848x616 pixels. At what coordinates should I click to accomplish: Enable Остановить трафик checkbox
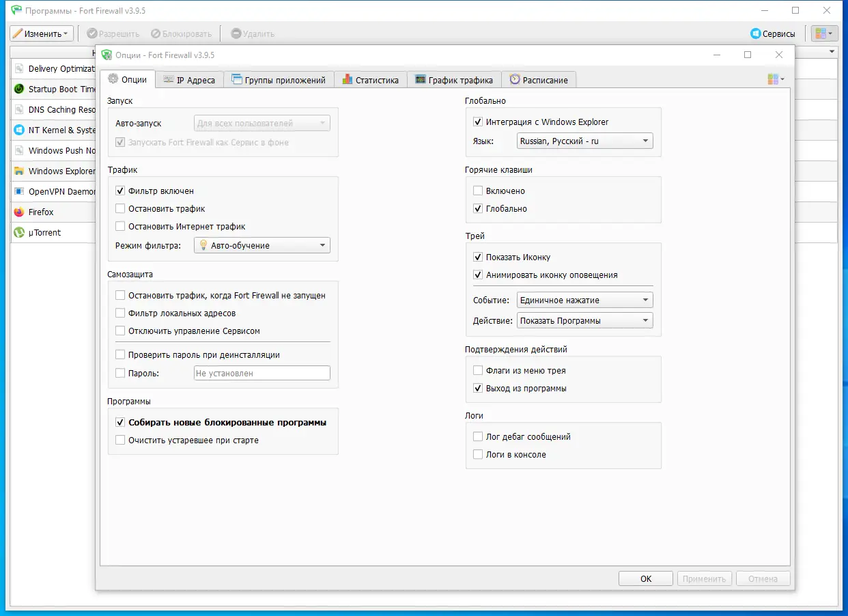point(120,209)
